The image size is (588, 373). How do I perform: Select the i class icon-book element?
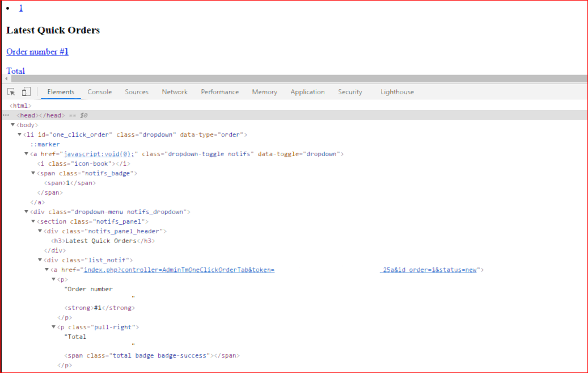coord(83,164)
